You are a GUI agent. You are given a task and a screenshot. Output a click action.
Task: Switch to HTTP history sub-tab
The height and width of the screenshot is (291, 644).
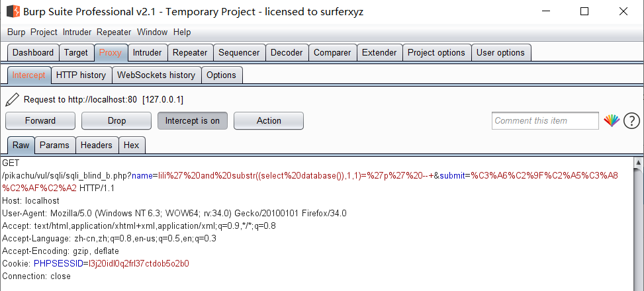81,75
